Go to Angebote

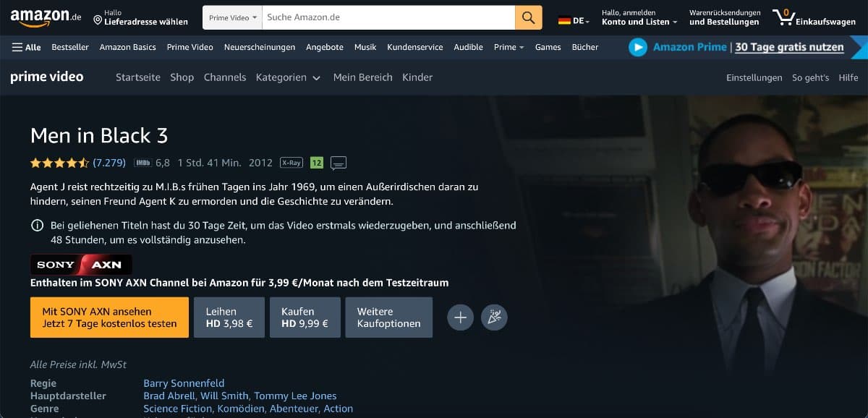click(325, 47)
